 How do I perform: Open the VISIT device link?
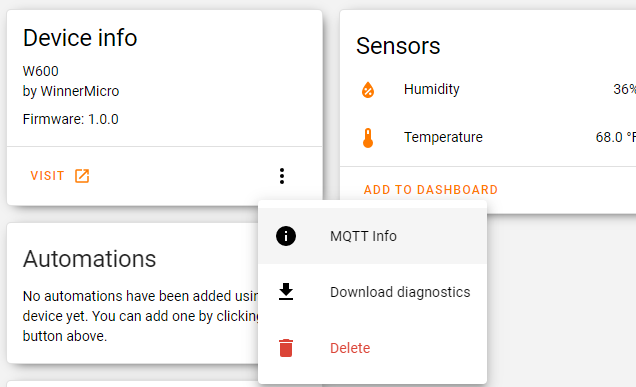click(x=60, y=176)
